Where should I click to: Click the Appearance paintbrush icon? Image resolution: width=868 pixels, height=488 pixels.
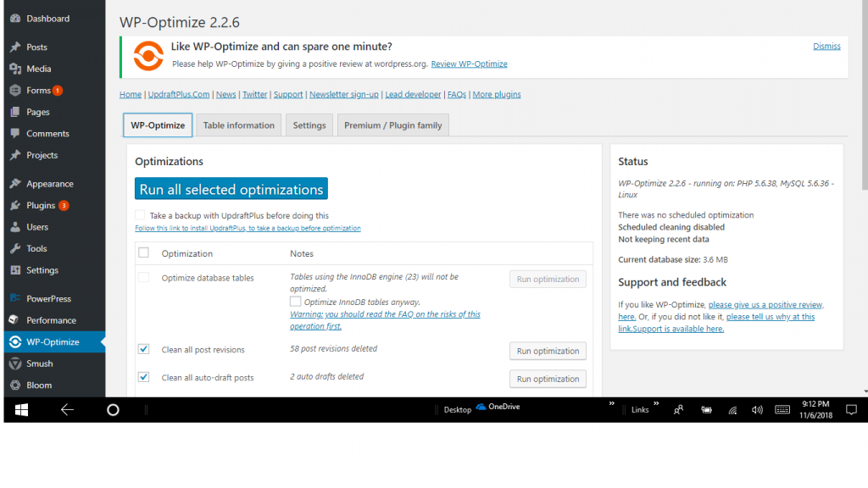pyautogui.click(x=15, y=184)
